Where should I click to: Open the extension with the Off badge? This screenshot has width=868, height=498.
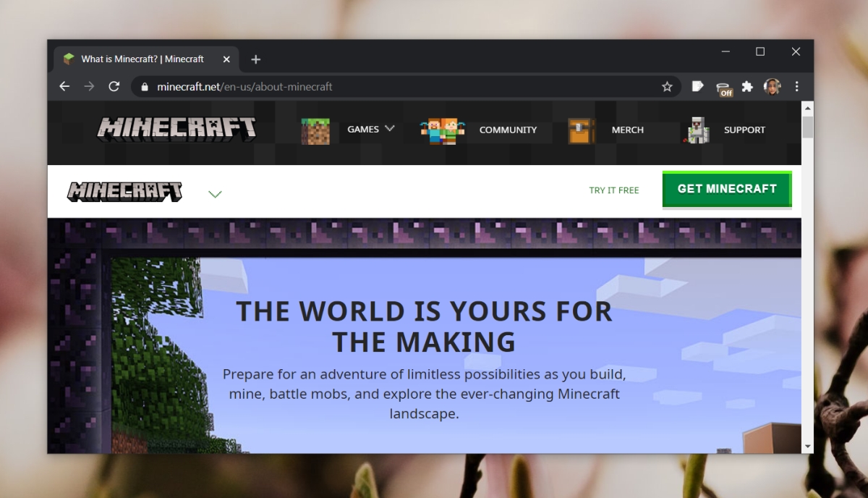tap(723, 88)
